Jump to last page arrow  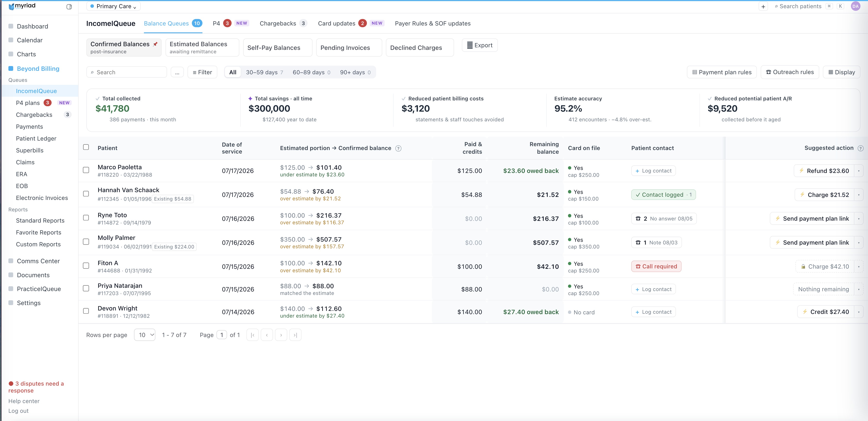(295, 335)
